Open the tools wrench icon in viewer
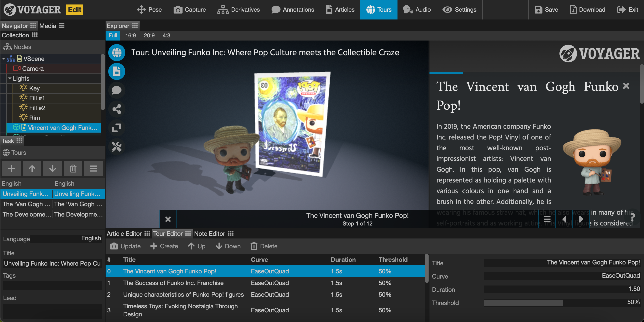The height and width of the screenshot is (322, 644). pyautogui.click(x=117, y=147)
